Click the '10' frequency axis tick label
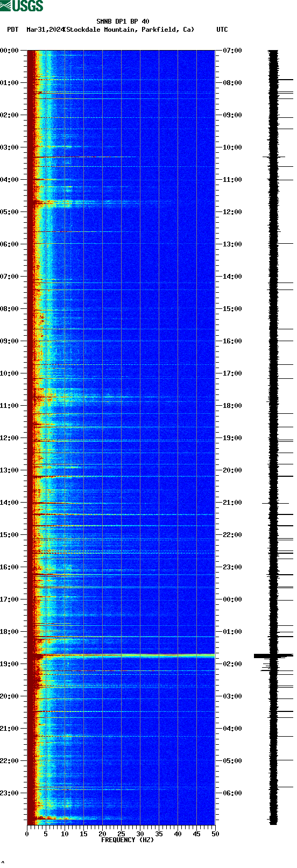Image resolution: width=297 pixels, height=868 pixels. [x=65, y=834]
